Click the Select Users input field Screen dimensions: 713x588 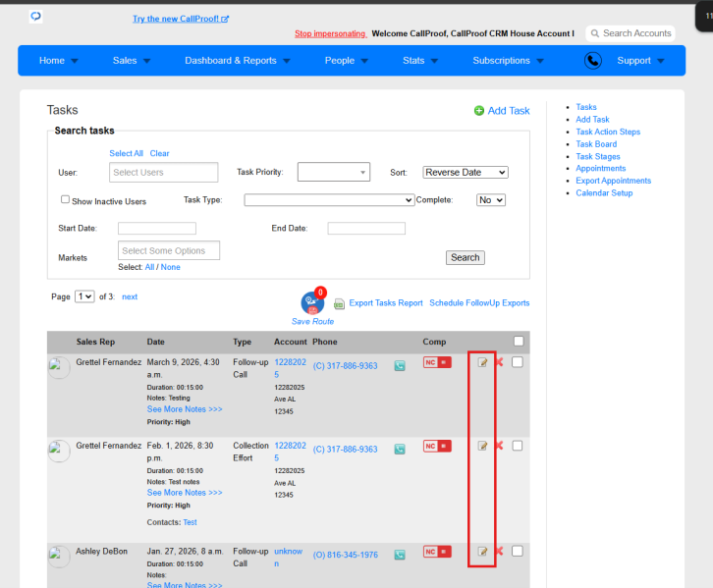[x=164, y=172]
